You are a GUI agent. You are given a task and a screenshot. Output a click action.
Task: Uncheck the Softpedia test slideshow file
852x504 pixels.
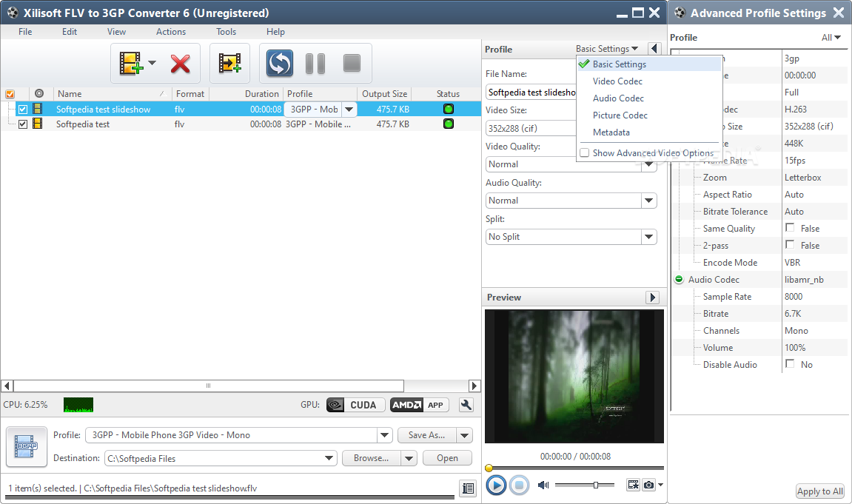(23, 110)
